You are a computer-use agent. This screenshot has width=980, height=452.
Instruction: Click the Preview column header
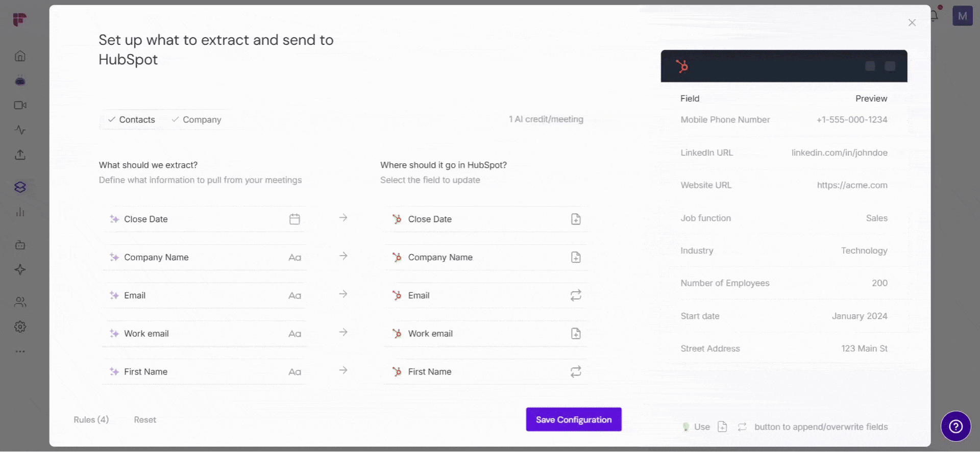871,98
